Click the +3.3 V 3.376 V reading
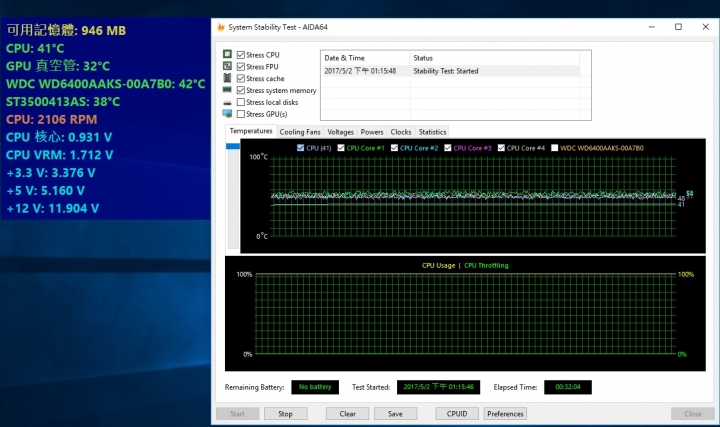Image resolution: width=720 pixels, height=427 pixels. pos(51,173)
